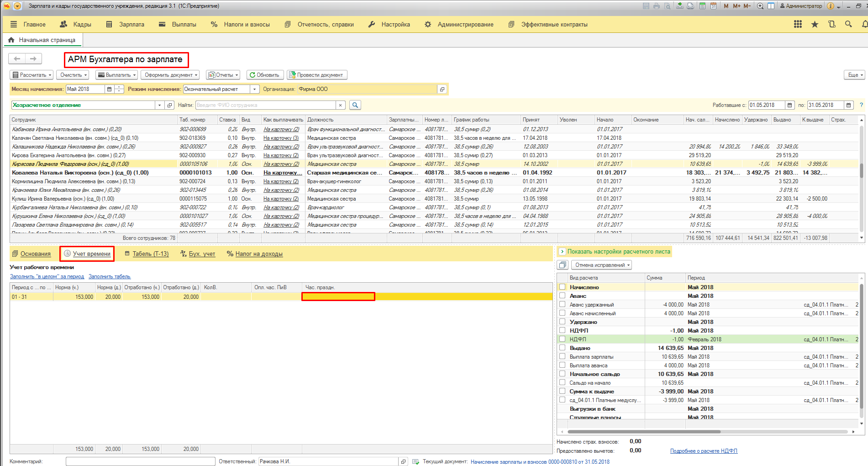Click the horizontal scrollbar of payslip panel

pos(644,432)
